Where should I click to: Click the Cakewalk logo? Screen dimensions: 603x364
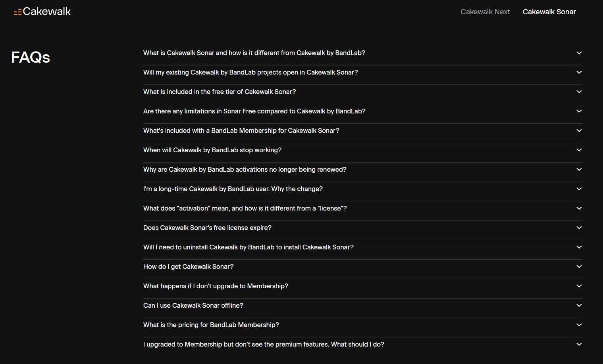42,11
